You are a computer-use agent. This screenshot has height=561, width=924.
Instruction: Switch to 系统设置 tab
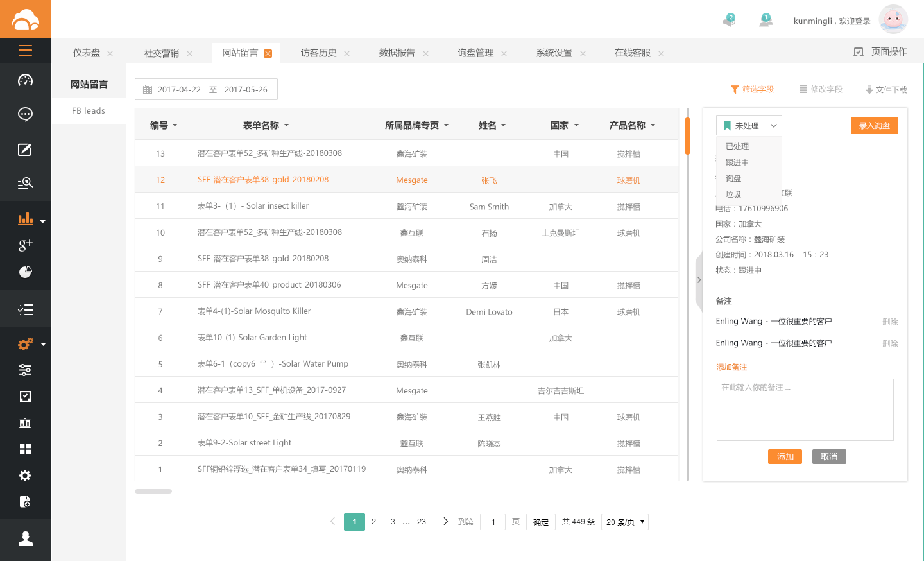(x=554, y=53)
